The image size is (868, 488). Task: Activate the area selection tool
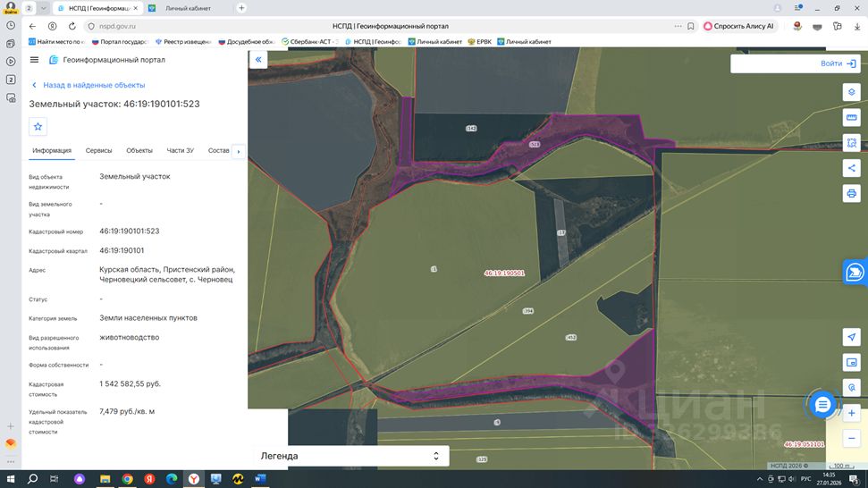tap(851, 143)
